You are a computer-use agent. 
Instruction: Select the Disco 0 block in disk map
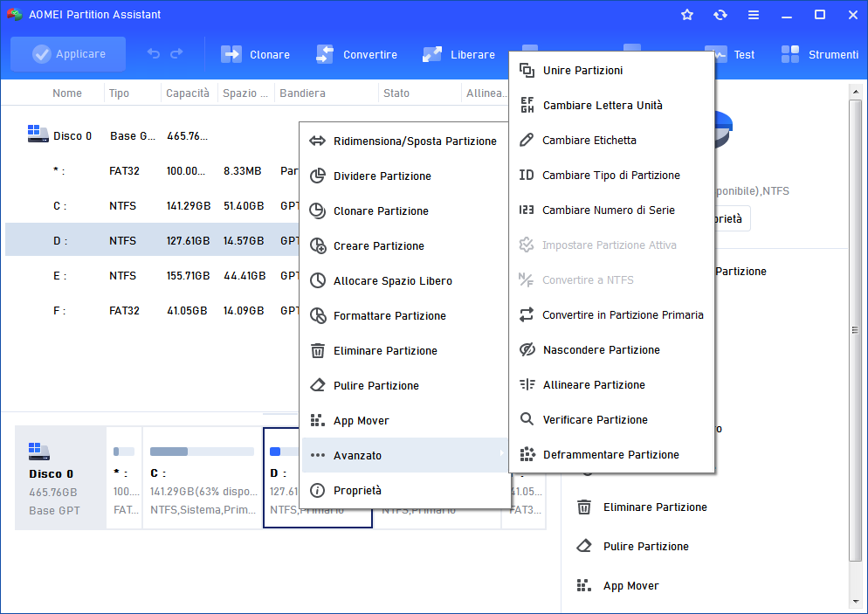[x=60, y=478]
